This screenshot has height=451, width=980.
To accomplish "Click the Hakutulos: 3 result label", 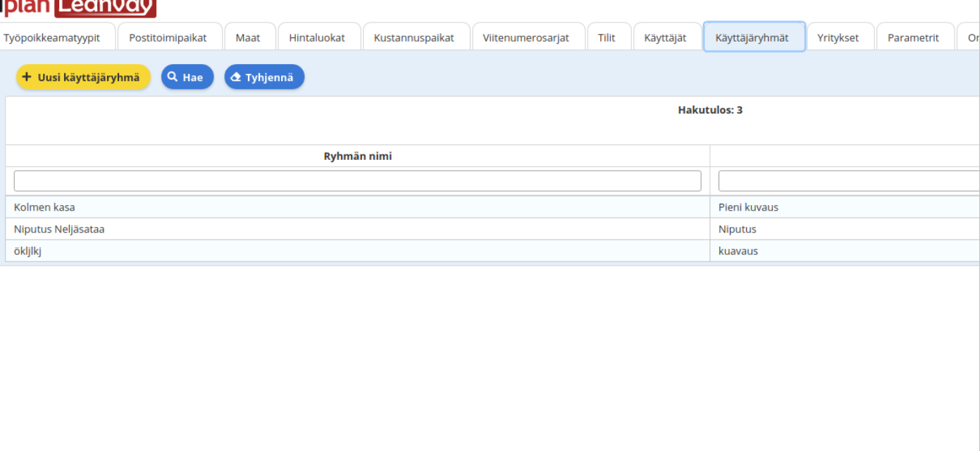I will pyautogui.click(x=710, y=110).
